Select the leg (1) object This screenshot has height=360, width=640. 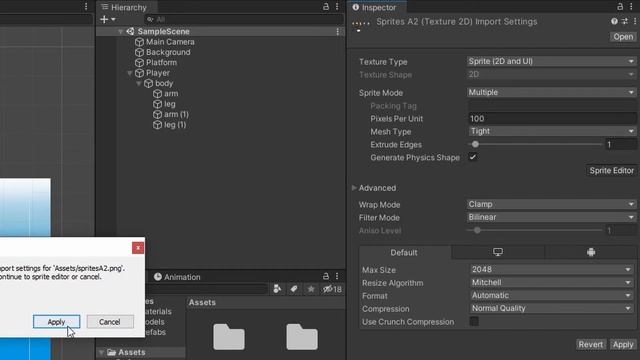tap(175, 124)
